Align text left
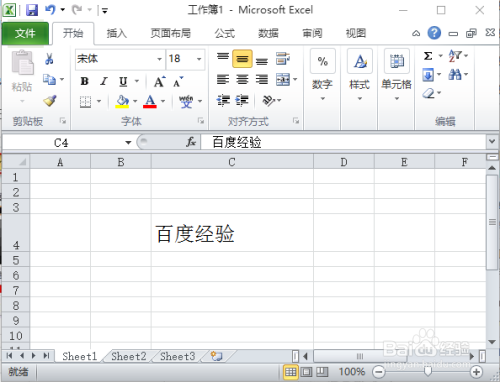Screen dimensions: 500x382 tap(223, 80)
